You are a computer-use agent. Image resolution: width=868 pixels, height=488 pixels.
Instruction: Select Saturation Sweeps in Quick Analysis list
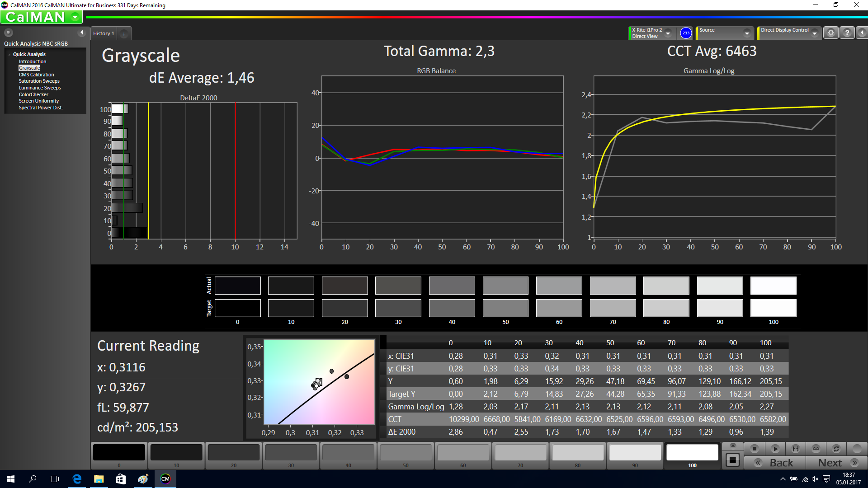(x=39, y=81)
